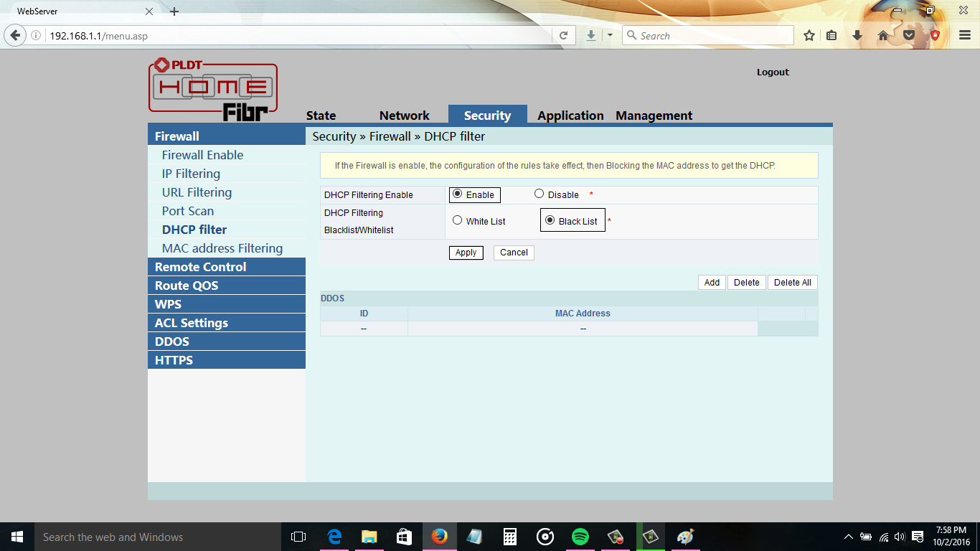Click the notification area clock showing 7:58 PM

point(951,536)
